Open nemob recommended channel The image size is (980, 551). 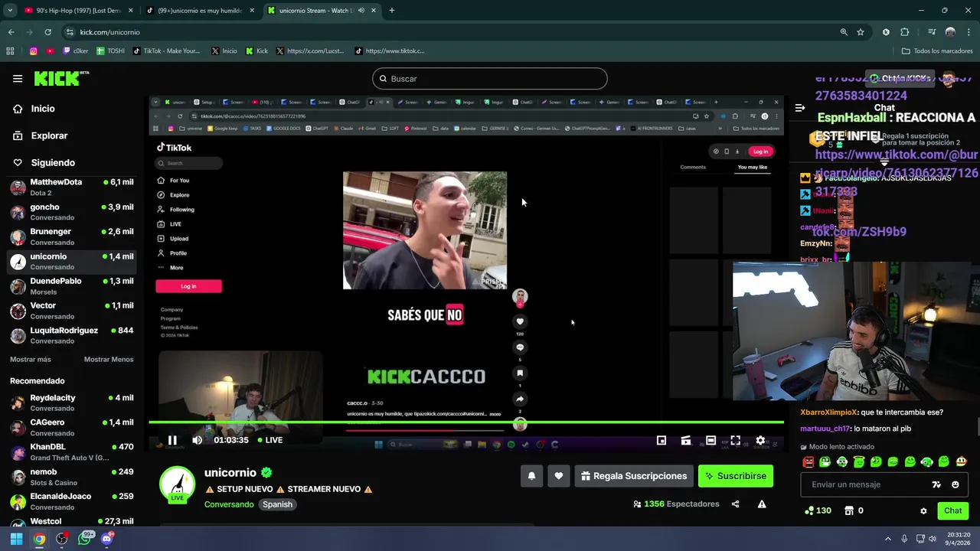(x=73, y=477)
